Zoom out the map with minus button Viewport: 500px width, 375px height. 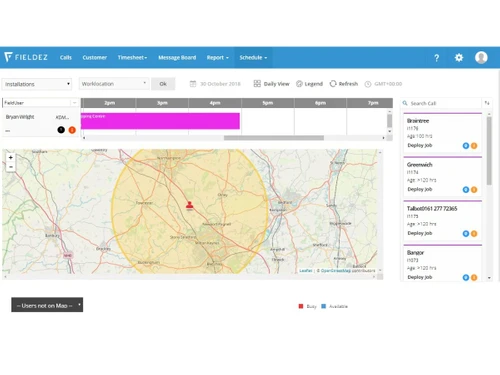click(x=11, y=167)
